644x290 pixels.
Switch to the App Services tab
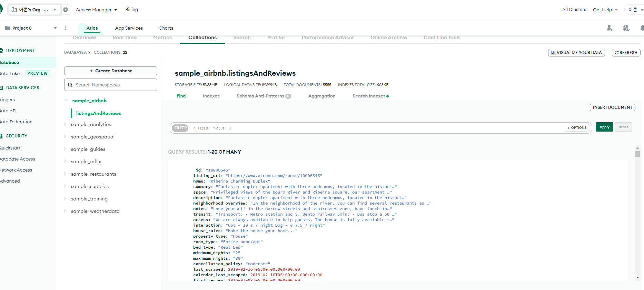[129, 28]
